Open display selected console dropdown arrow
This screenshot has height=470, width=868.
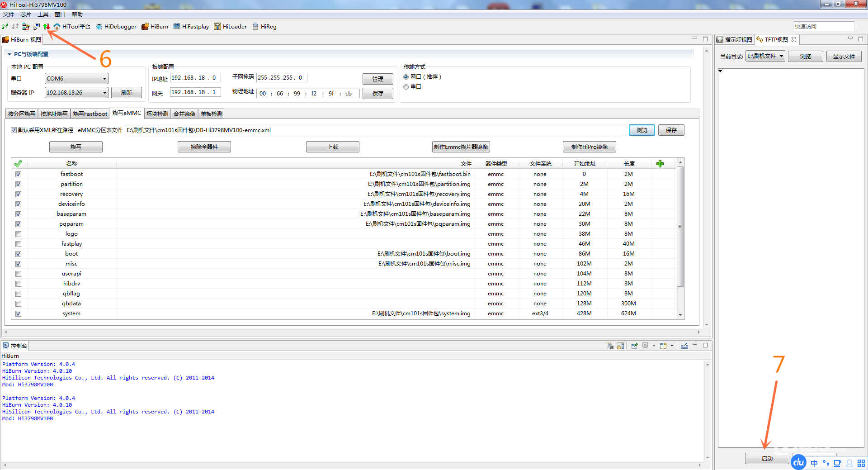click(654, 346)
